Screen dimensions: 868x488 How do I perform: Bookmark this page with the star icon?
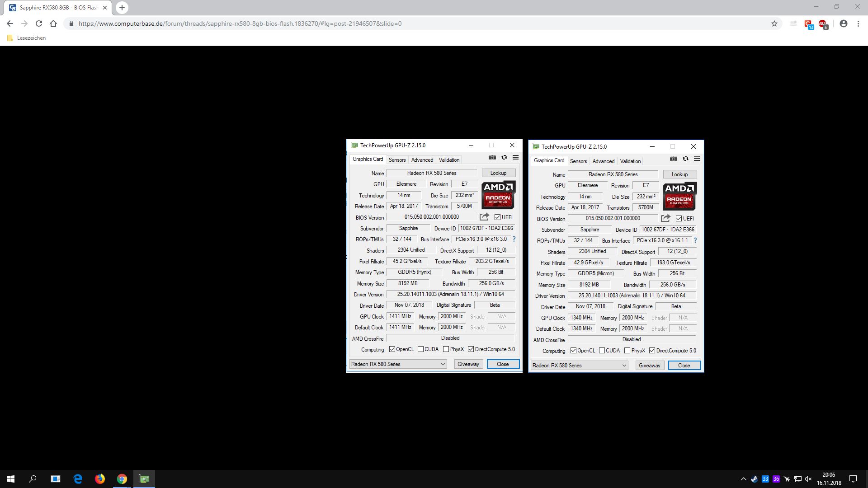tap(774, 23)
